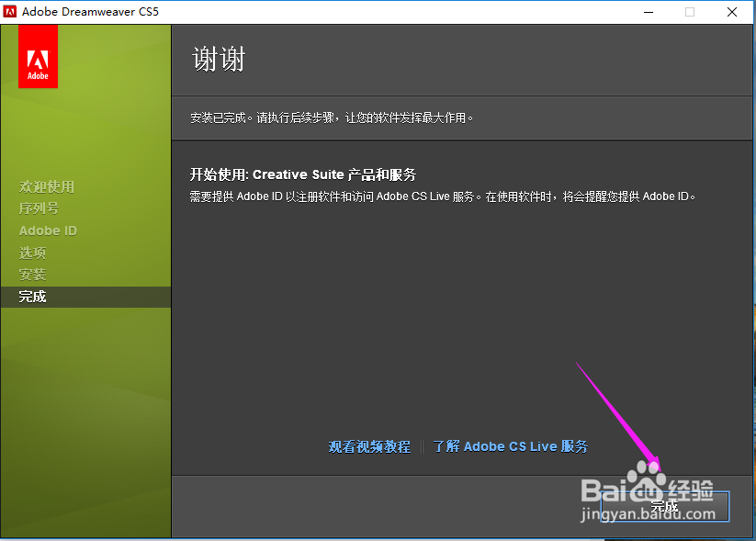The image size is (756, 541).
Task: Select the 序列号 step in sidebar
Action: pyautogui.click(x=39, y=209)
